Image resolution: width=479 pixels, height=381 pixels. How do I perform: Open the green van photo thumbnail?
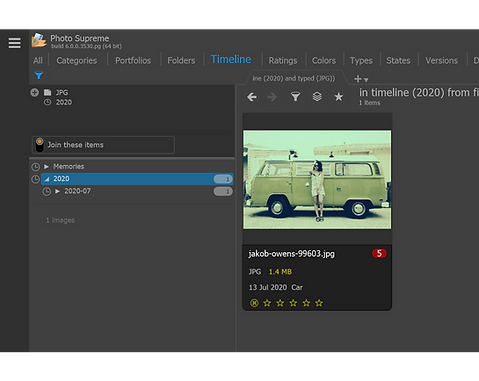pyautogui.click(x=317, y=179)
